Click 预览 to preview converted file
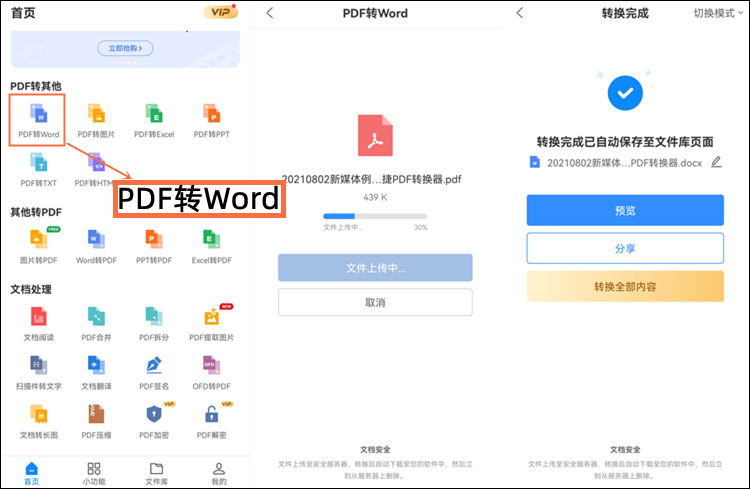Viewport: 750px width, 489px height. point(625,210)
